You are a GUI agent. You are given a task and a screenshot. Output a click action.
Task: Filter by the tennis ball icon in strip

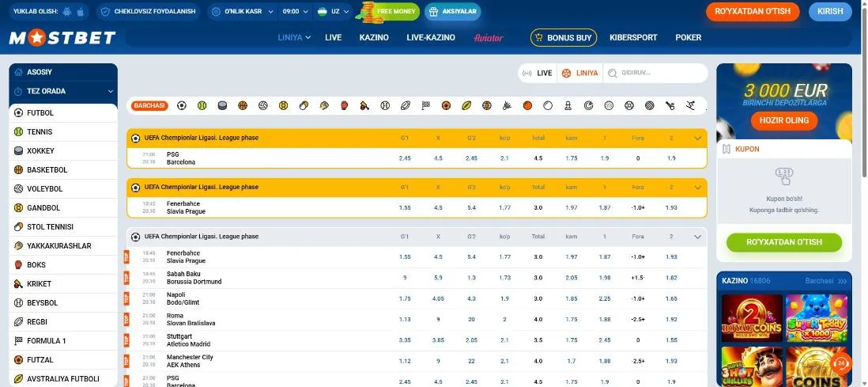pyautogui.click(x=202, y=105)
